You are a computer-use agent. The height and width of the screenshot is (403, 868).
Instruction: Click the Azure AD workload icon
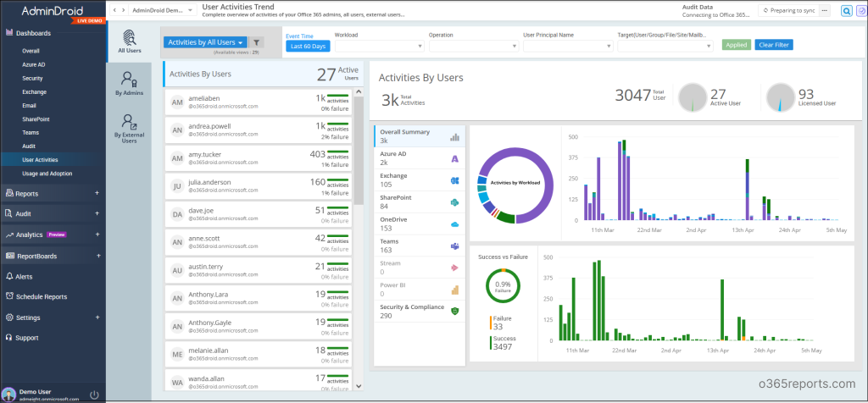[455, 158]
